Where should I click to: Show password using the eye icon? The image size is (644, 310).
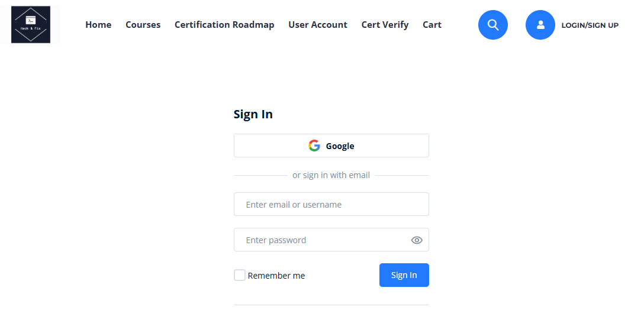pyautogui.click(x=417, y=240)
